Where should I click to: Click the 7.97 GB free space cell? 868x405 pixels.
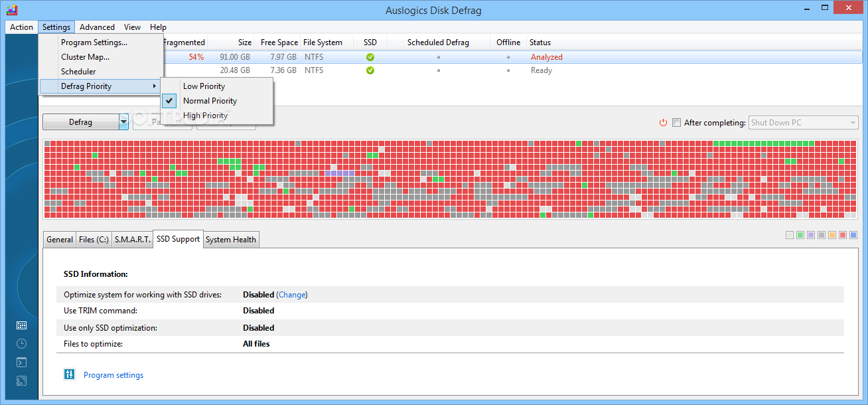coord(283,57)
